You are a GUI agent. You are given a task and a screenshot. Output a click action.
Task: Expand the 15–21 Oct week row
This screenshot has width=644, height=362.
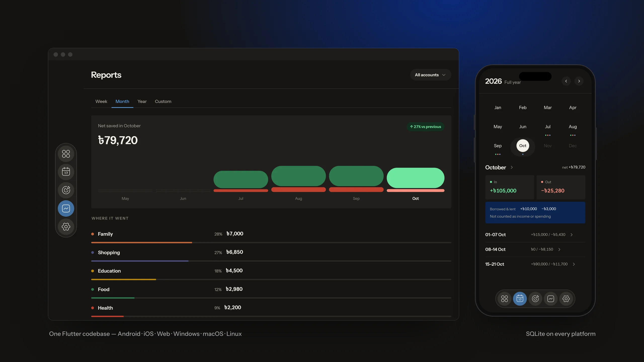pyautogui.click(x=535, y=264)
